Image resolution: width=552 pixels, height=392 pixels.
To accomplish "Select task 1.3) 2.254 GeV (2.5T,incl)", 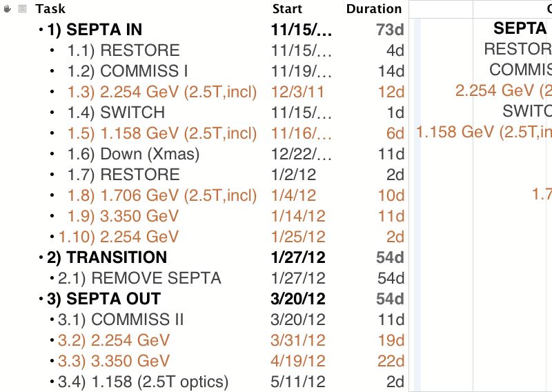I will pyautogui.click(x=162, y=92).
